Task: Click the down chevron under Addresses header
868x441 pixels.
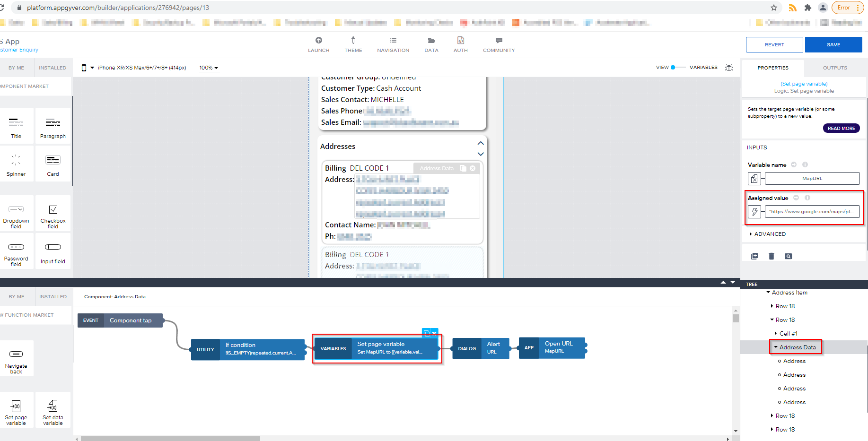Action: click(481, 154)
